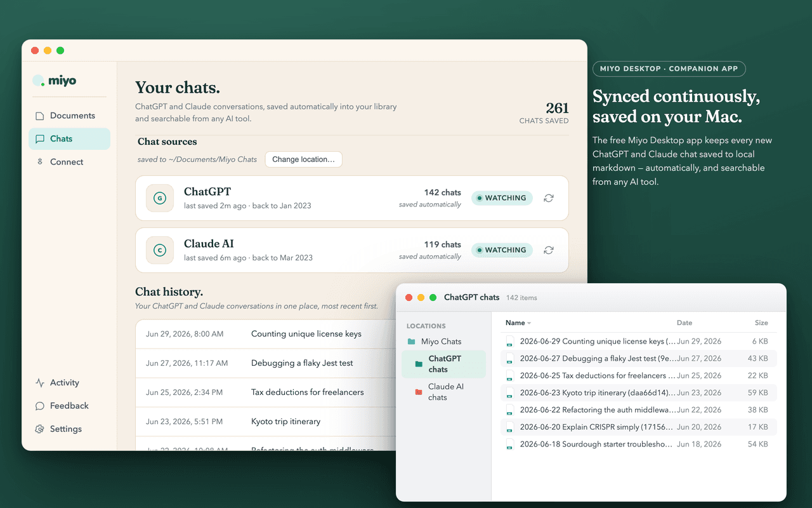Open the Feedback page
Viewport: 812px width, 508px height.
coord(69,406)
